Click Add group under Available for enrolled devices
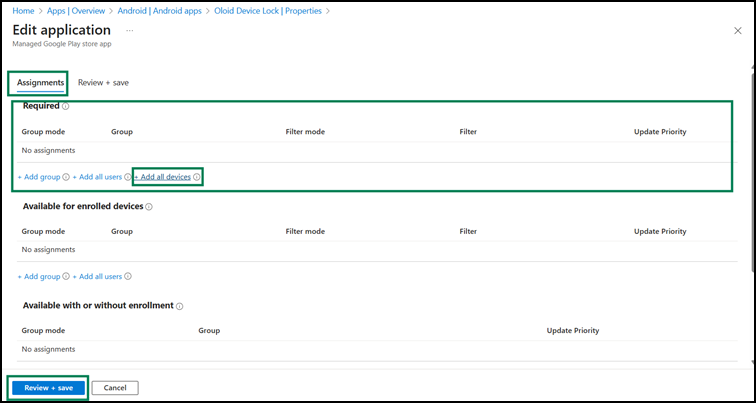Viewport: 756px width, 403px height. [x=39, y=276]
